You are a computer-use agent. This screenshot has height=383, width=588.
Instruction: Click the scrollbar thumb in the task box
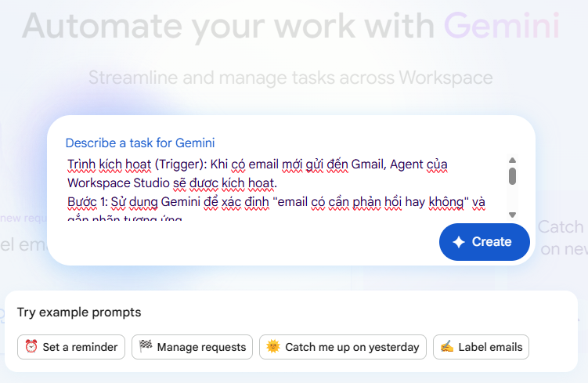512,176
